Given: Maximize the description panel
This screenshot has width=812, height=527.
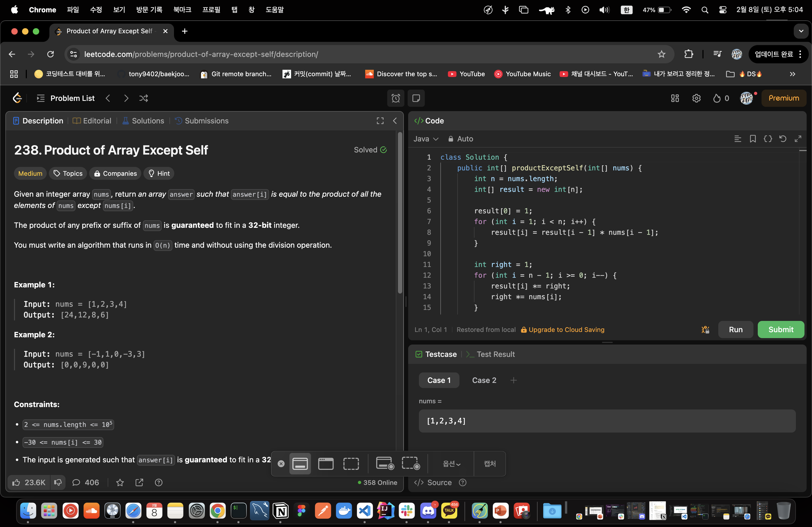Looking at the screenshot, I should click(380, 121).
